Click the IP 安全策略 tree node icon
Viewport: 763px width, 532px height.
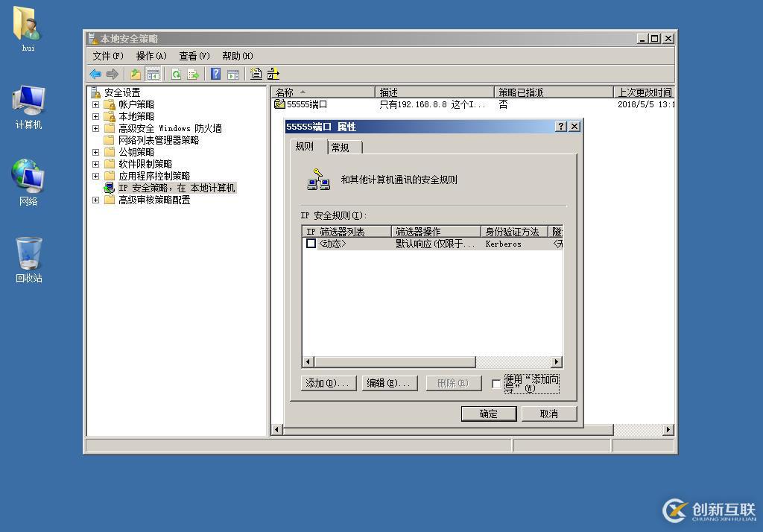point(110,188)
